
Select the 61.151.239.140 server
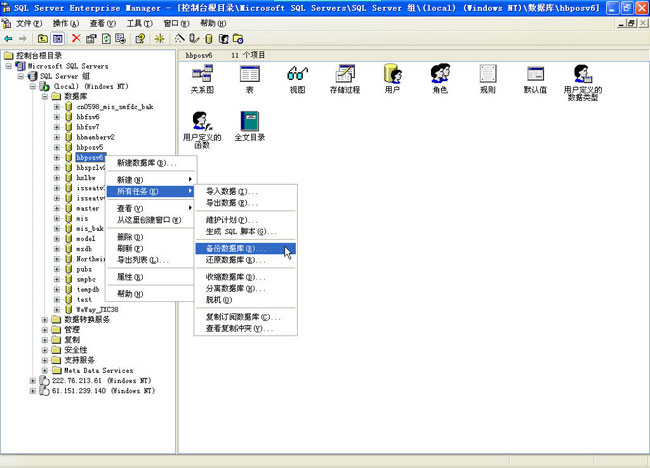tap(103, 391)
